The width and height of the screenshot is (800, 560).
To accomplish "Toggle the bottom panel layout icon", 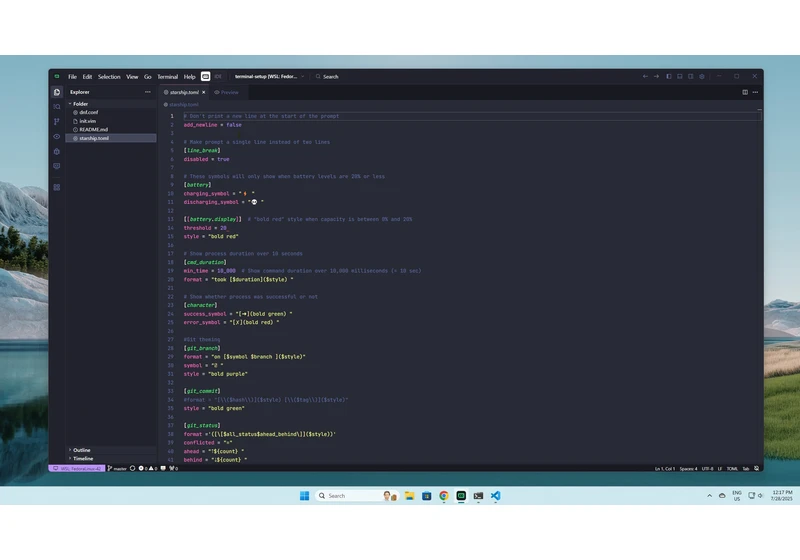I will click(x=680, y=77).
